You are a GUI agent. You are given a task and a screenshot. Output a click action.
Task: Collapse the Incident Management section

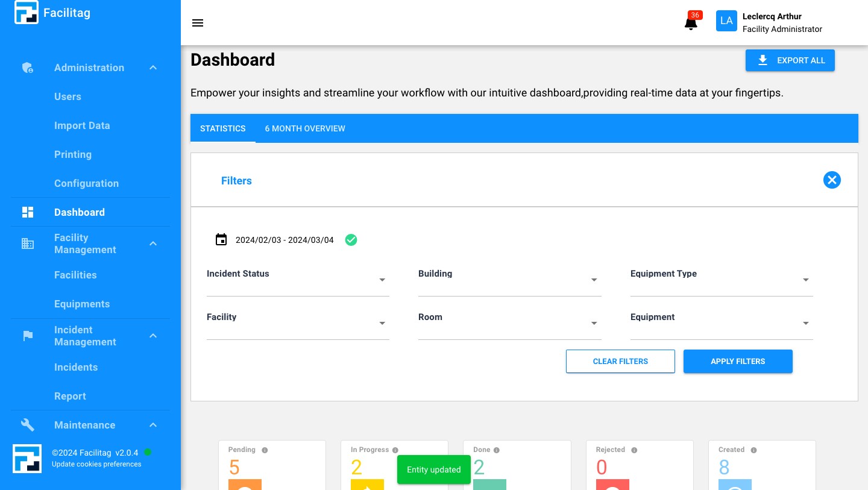pyautogui.click(x=153, y=336)
